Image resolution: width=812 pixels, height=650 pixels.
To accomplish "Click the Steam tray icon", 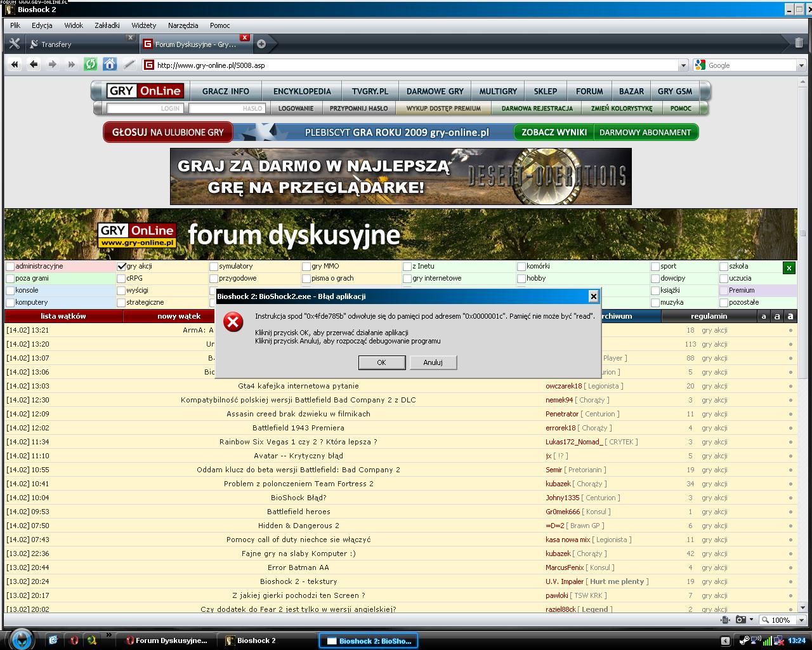I will pyautogui.click(x=743, y=640).
